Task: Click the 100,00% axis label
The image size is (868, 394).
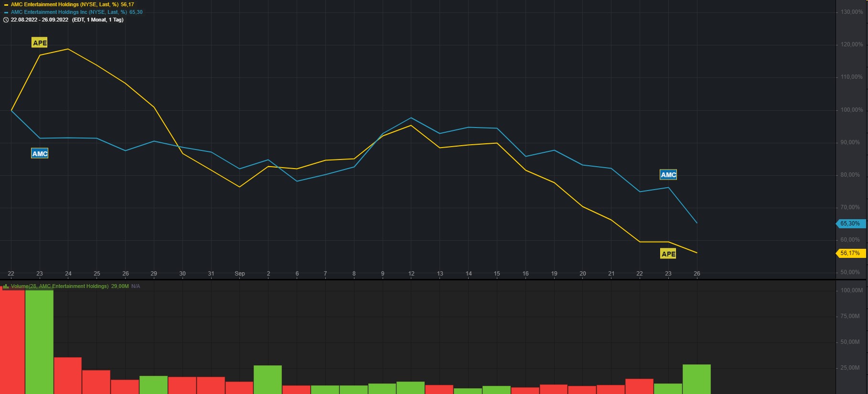Action: [852, 110]
